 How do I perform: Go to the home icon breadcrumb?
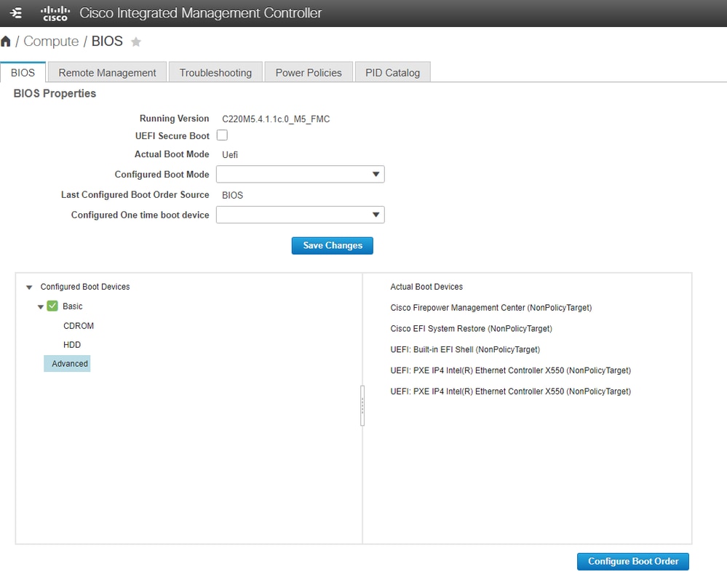6,41
